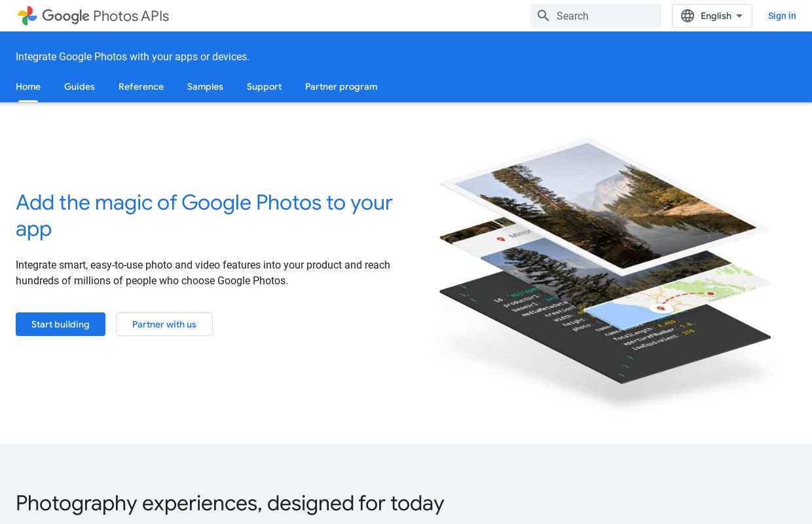
Task: Click the globe language icon
Action: click(687, 16)
